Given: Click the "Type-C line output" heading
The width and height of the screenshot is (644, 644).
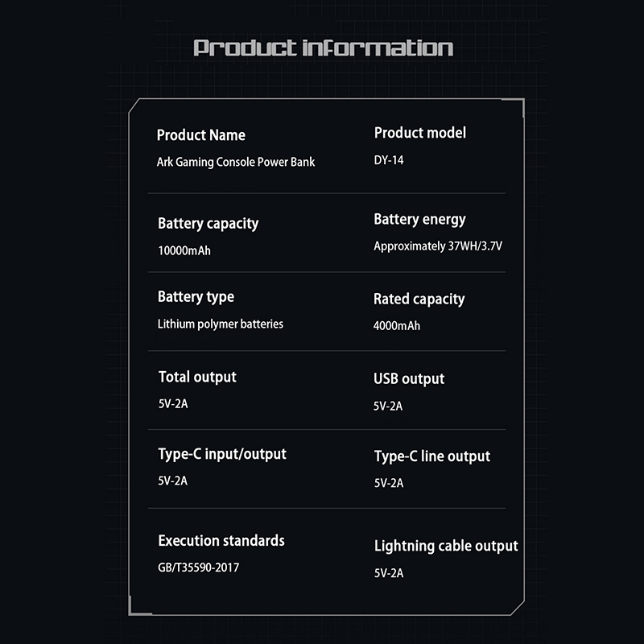Looking at the screenshot, I should tap(431, 456).
